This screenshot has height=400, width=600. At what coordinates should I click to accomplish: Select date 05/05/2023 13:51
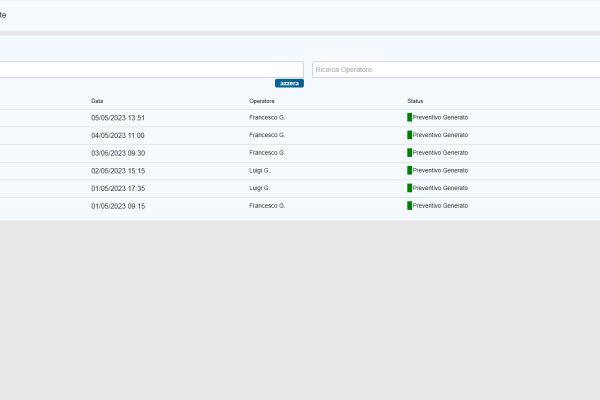(118, 118)
